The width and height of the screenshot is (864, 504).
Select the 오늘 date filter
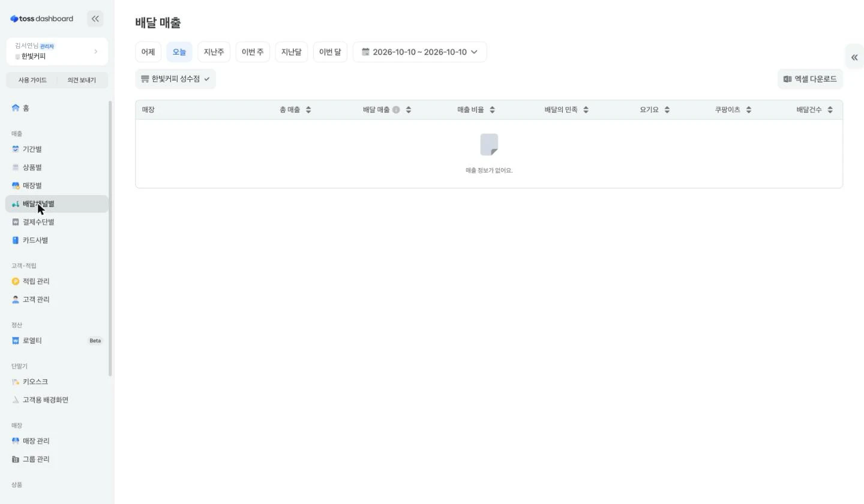pyautogui.click(x=179, y=52)
